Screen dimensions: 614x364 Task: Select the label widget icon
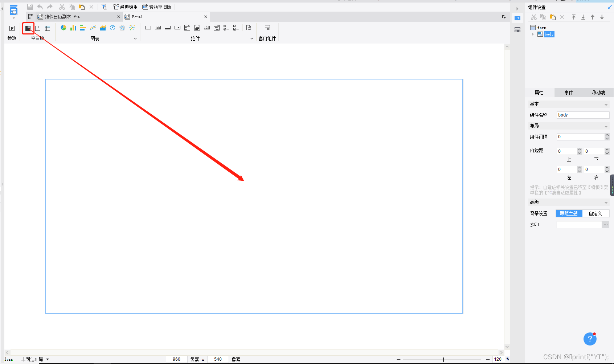(x=158, y=28)
